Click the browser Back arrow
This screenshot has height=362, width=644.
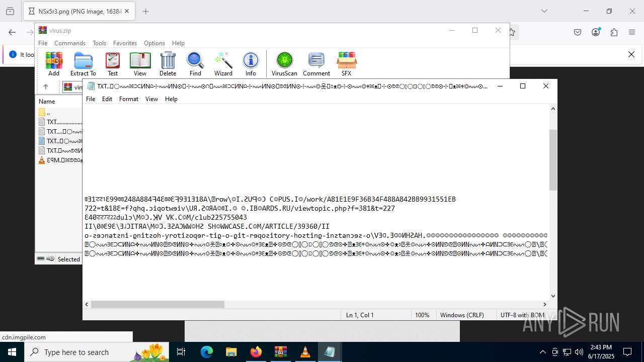[12, 32]
